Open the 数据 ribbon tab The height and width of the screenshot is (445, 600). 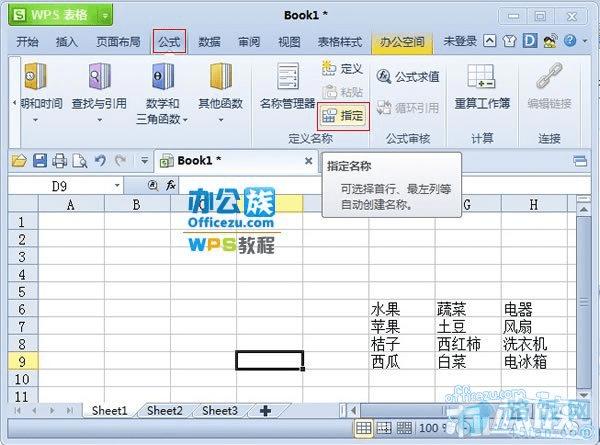click(209, 41)
